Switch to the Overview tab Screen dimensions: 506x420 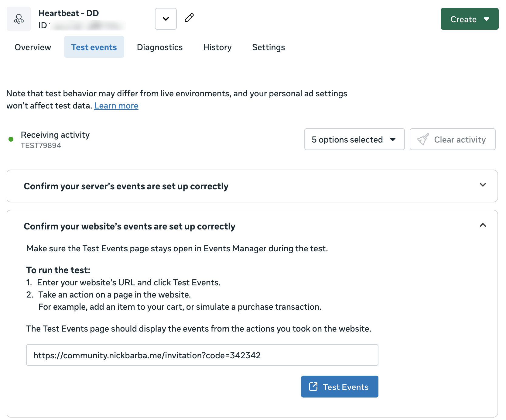click(33, 47)
